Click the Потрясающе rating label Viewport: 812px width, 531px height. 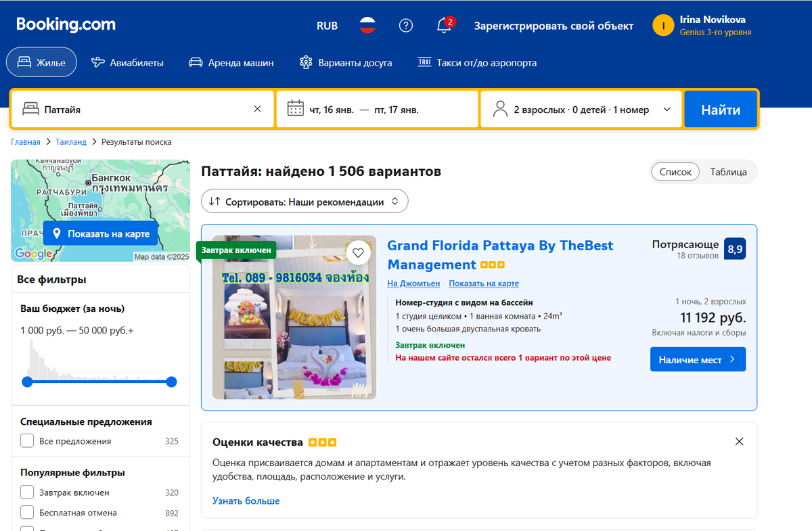685,244
